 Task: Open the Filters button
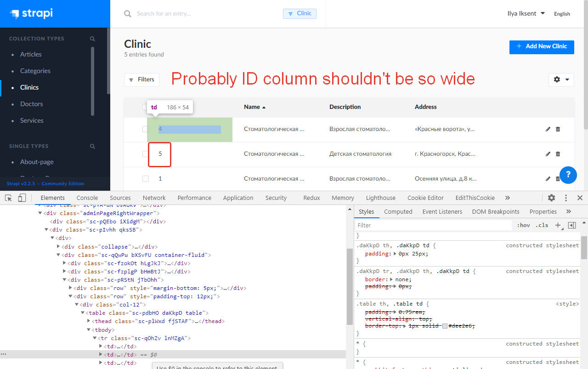click(141, 79)
